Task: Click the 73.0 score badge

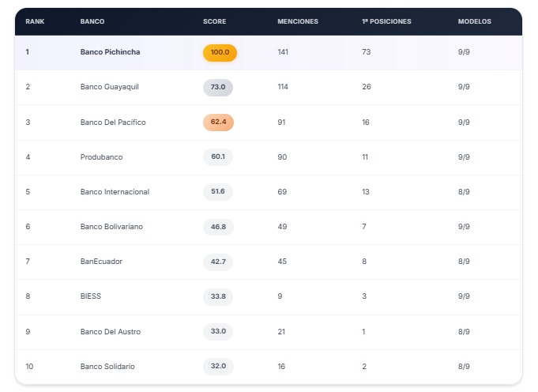Action: [x=218, y=87]
